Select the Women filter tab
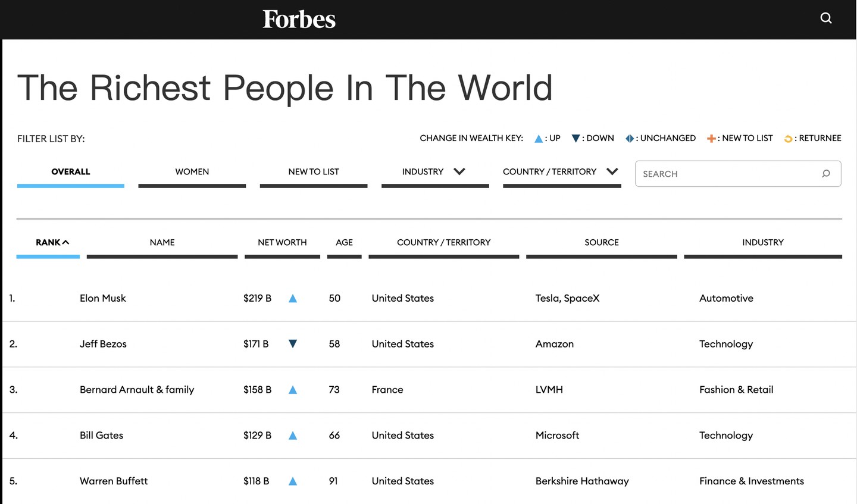Viewport: 857px width, 504px height. [192, 172]
